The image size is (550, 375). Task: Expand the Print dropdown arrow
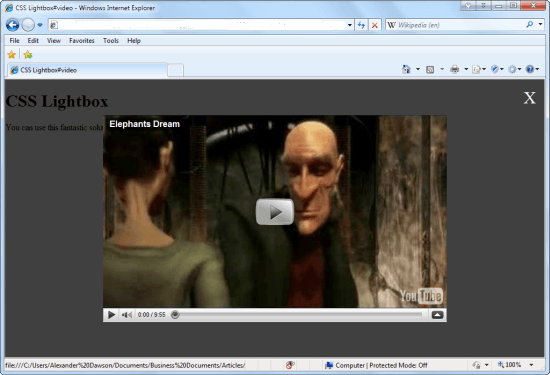point(466,69)
